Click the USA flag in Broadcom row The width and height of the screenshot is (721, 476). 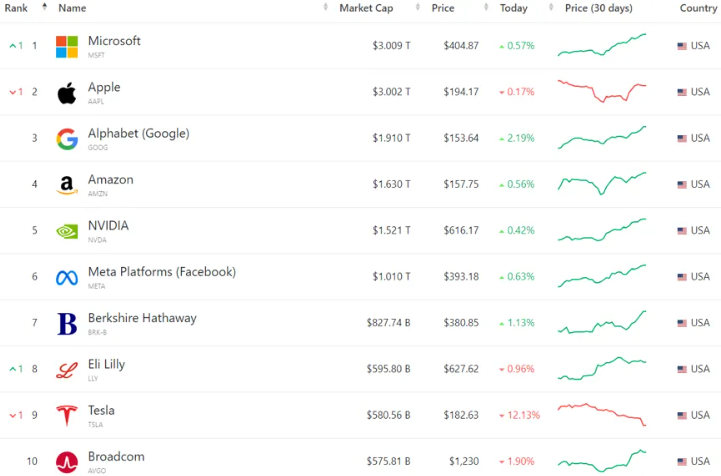coord(682,462)
